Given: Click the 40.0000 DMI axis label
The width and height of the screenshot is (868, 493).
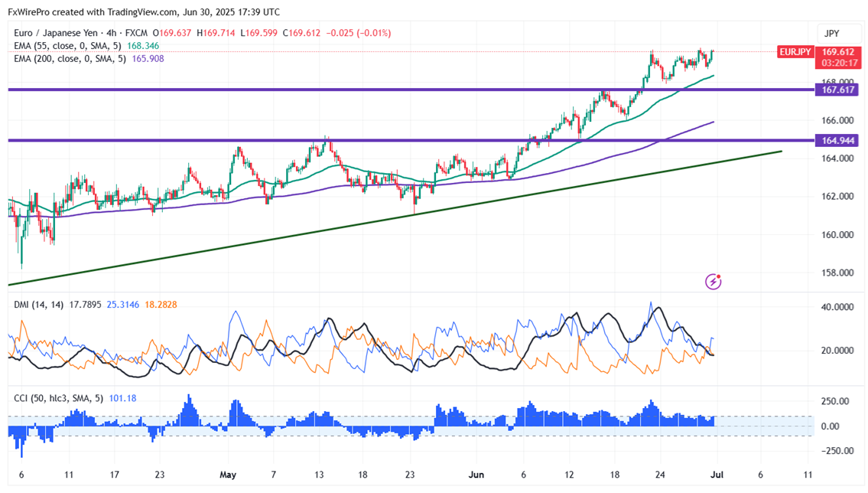Looking at the screenshot, I should tap(837, 307).
